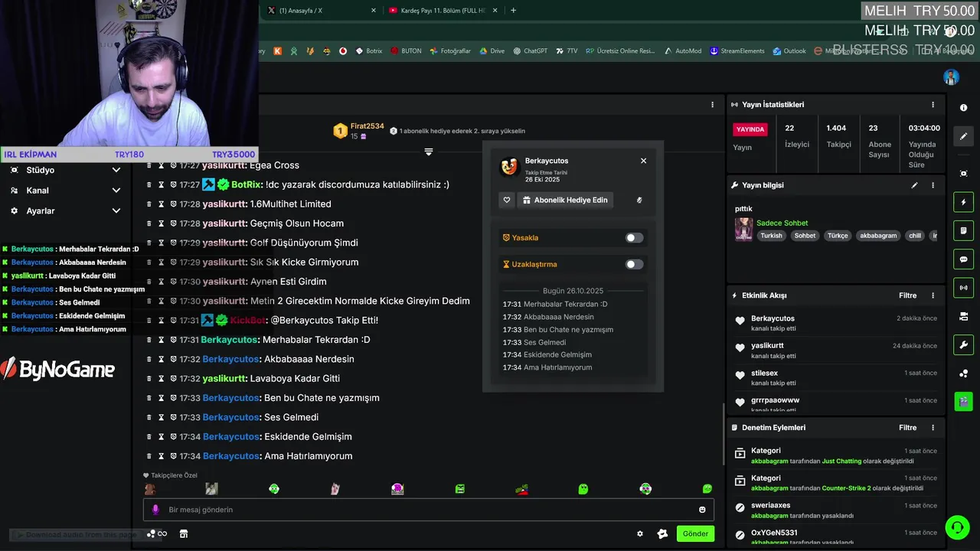Open Denetim Eylemleri three-dot menu

(x=933, y=428)
